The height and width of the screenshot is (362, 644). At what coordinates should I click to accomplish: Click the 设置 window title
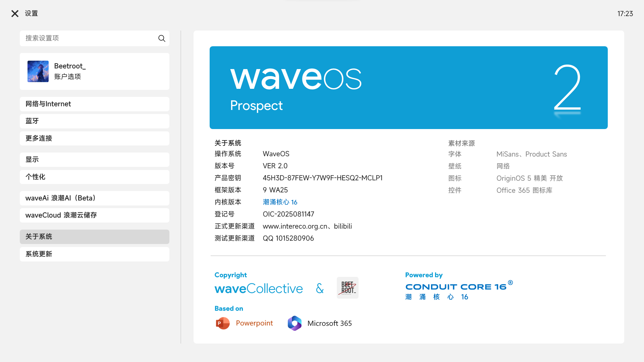click(x=32, y=13)
